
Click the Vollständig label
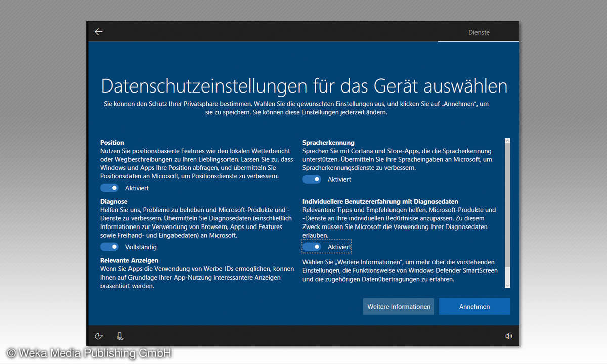141,247
